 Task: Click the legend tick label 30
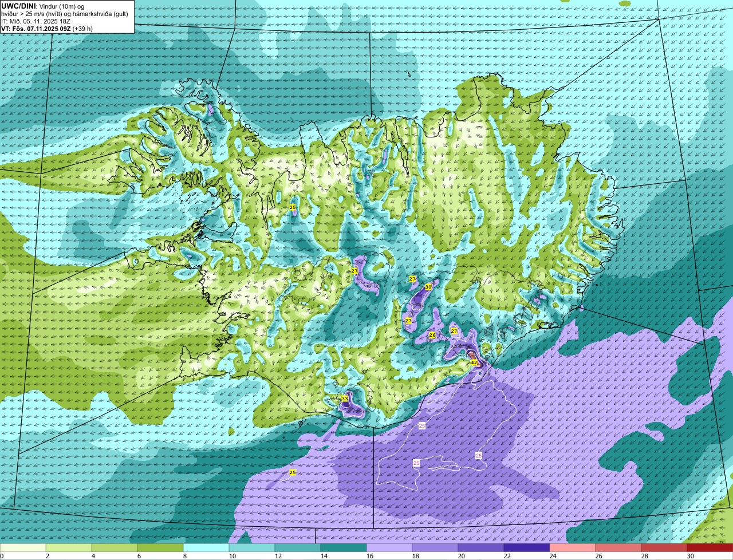tap(691, 556)
